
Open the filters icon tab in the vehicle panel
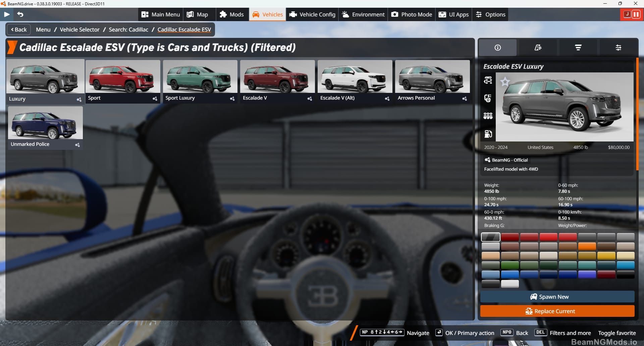click(x=578, y=47)
